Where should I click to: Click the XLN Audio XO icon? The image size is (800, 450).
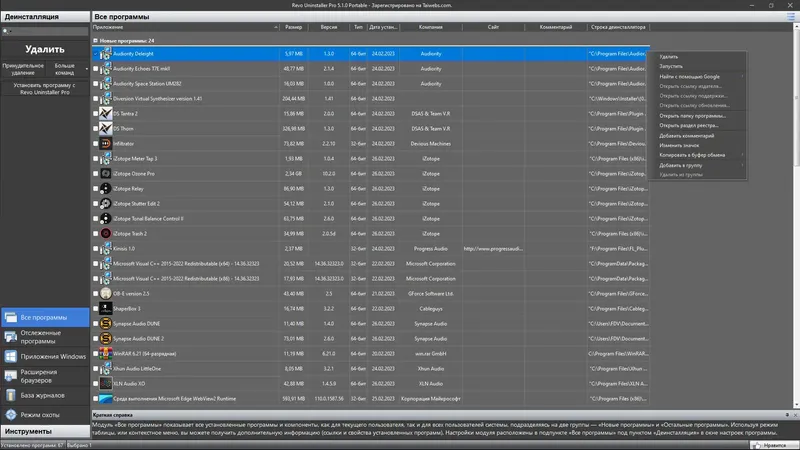(x=106, y=384)
